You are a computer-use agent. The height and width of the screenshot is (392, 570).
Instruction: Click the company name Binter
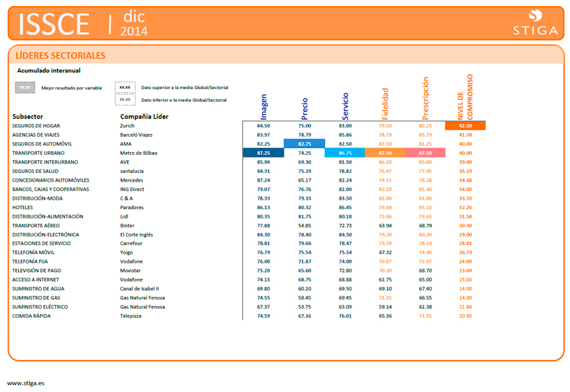pyautogui.click(x=127, y=226)
